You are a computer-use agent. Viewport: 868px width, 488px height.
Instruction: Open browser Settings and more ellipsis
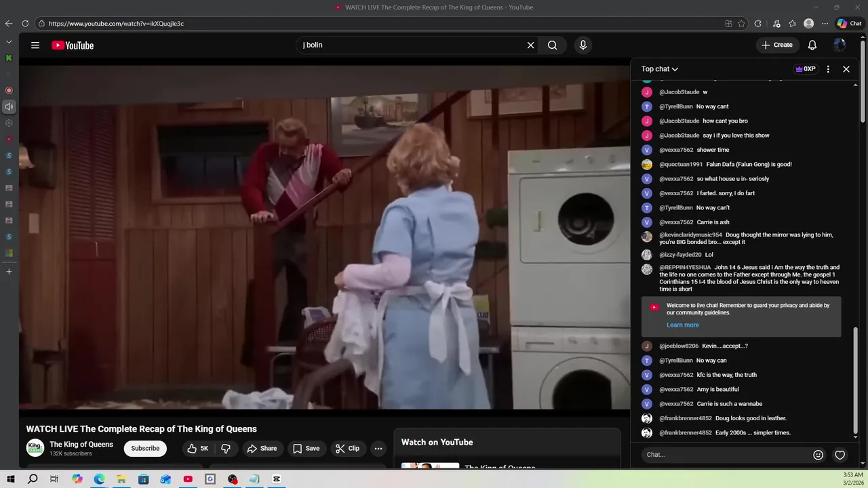825,23
